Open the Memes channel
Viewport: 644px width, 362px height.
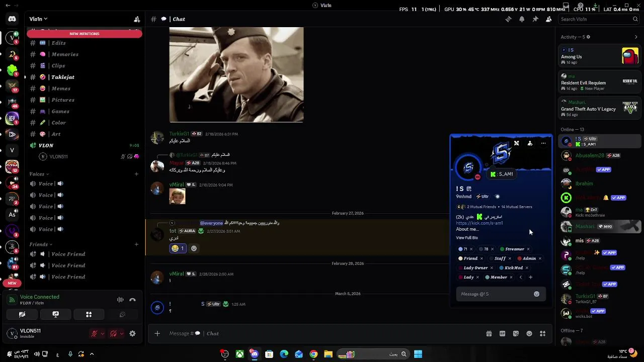click(61, 88)
